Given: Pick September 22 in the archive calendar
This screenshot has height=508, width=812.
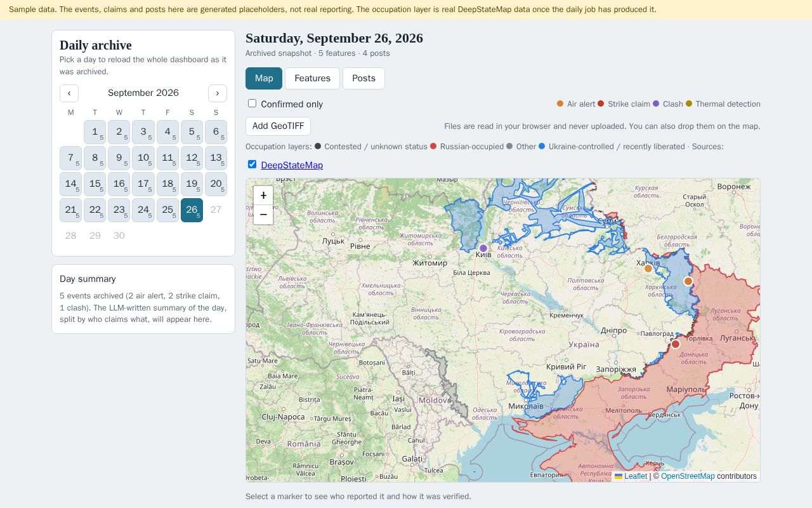Looking at the screenshot, I should coord(95,210).
